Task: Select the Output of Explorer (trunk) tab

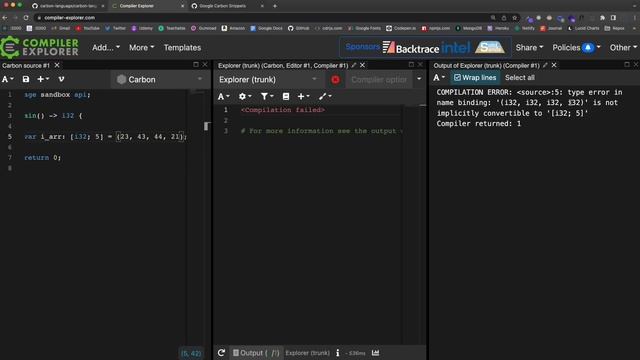Action: point(487,65)
